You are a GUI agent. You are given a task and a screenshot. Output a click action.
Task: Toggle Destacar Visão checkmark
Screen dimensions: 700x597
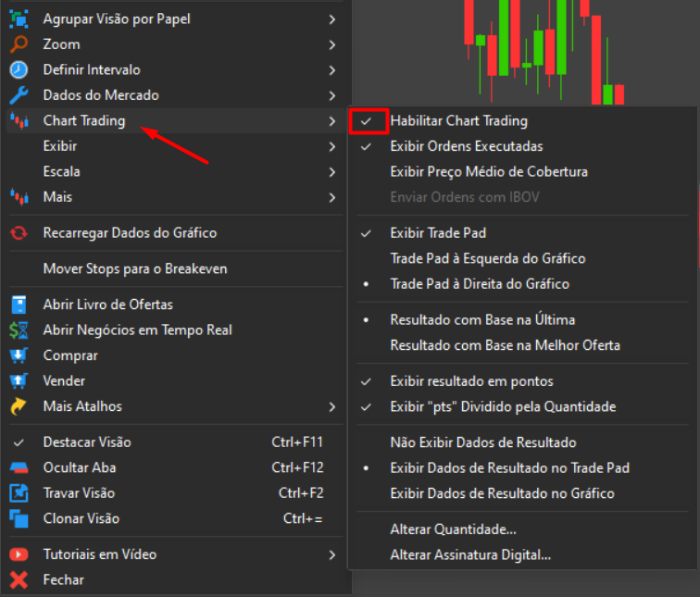[x=19, y=442]
